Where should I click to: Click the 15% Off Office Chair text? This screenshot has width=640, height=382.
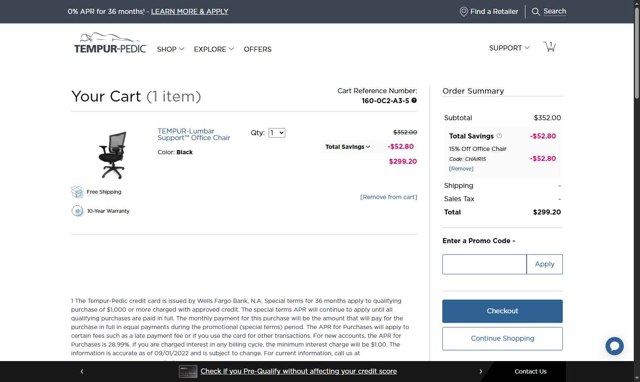pyautogui.click(x=478, y=149)
